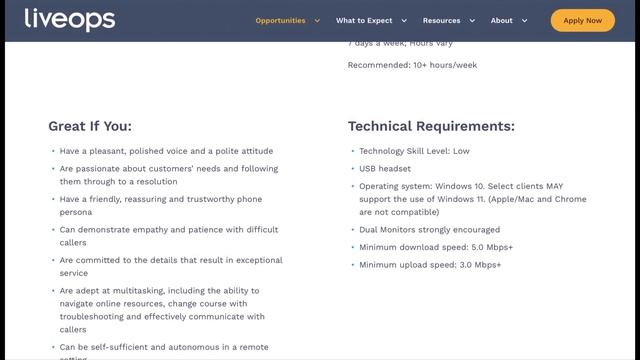Screen dimensions: 640x360
Task: Click 'Can be self-sufficient and autonomous' bullet
Action: click(x=164, y=351)
